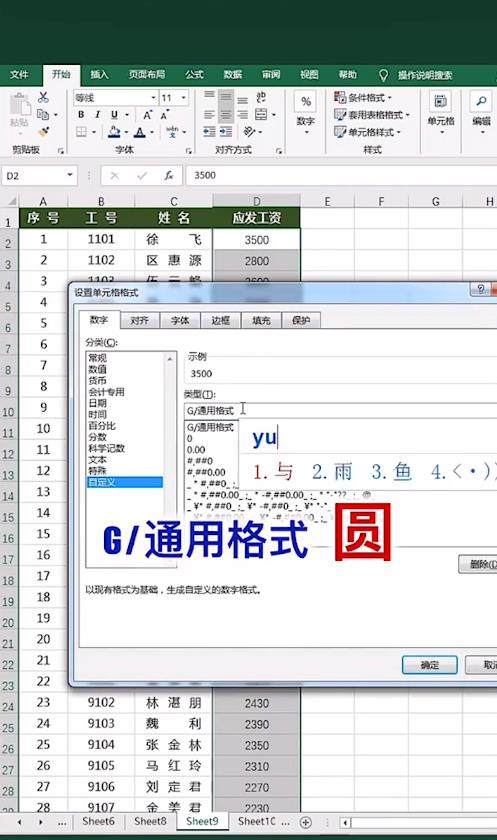Open the 等线 font name dropdown
Viewport: 497px width, 840px height.
click(x=153, y=98)
